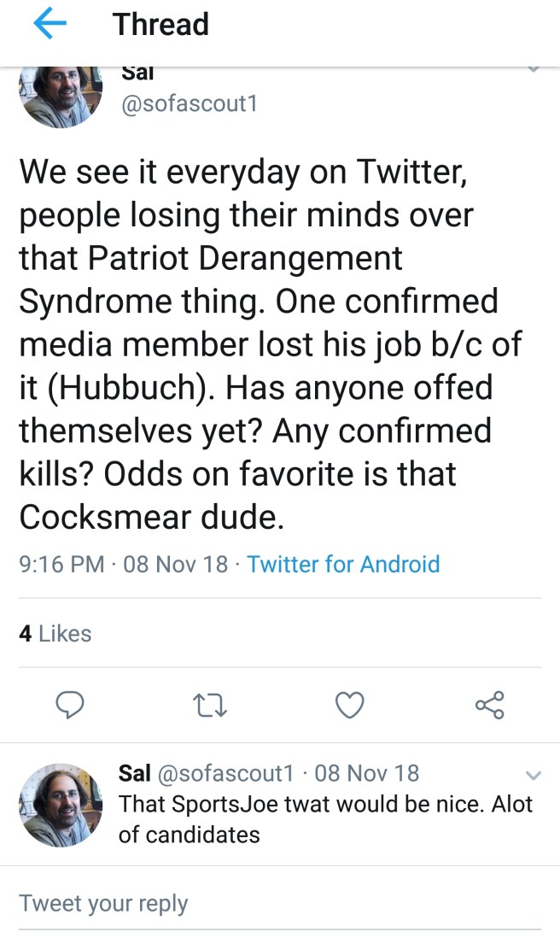Tap Sal's display name above main tweet
The image size is (560, 938).
point(137,73)
